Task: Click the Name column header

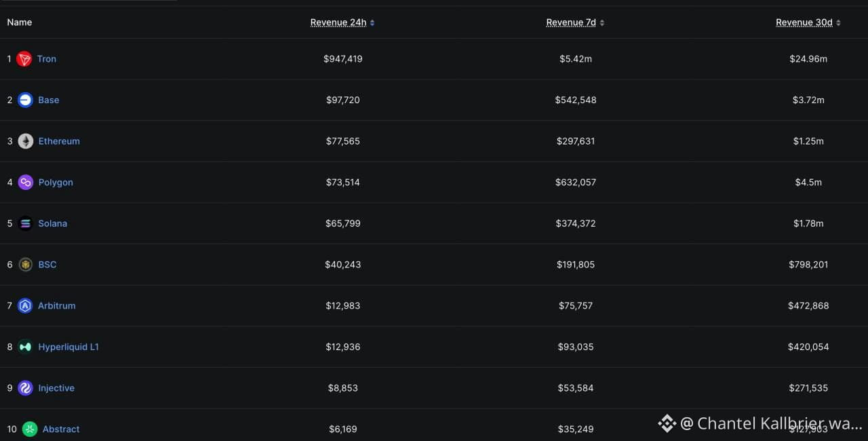Action: [20, 22]
